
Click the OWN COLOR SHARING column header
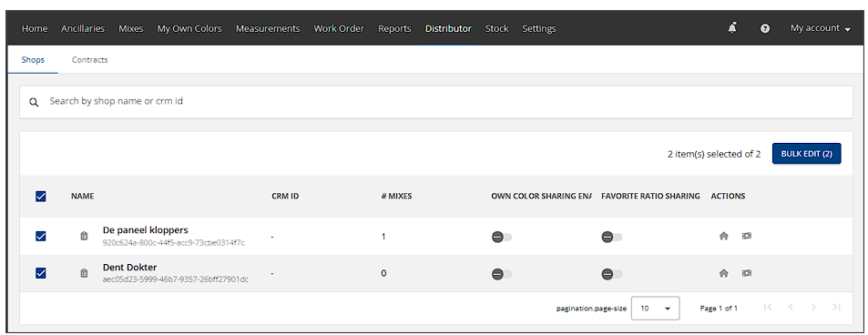pos(541,196)
